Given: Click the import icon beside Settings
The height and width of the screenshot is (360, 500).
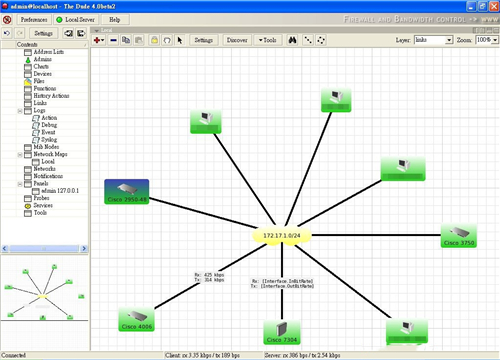Looking at the screenshot, I should click(68, 33).
